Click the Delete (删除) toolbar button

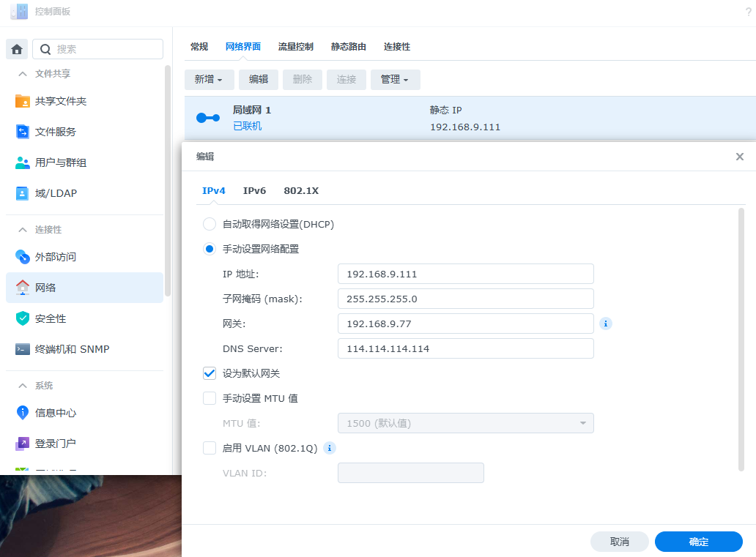303,80
